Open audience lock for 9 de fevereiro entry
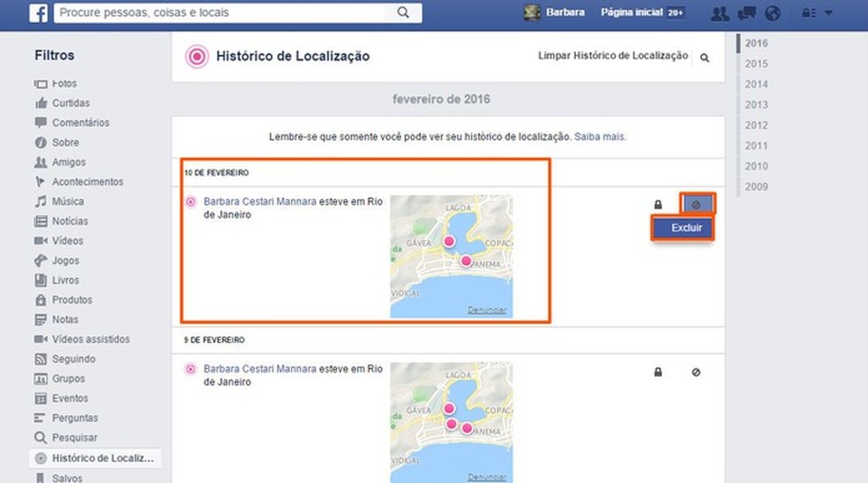868x483 pixels. pos(658,372)
